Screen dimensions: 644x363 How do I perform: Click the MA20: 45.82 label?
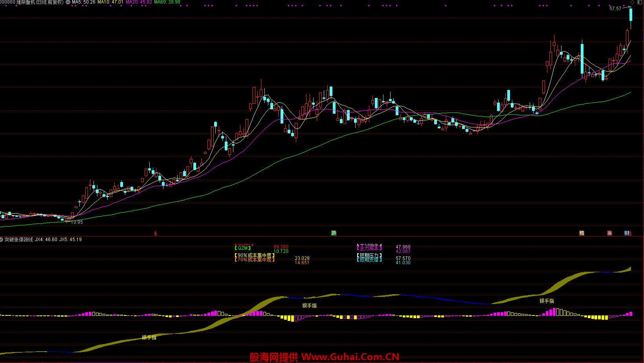pyautogui.click(x=139, y=2)
